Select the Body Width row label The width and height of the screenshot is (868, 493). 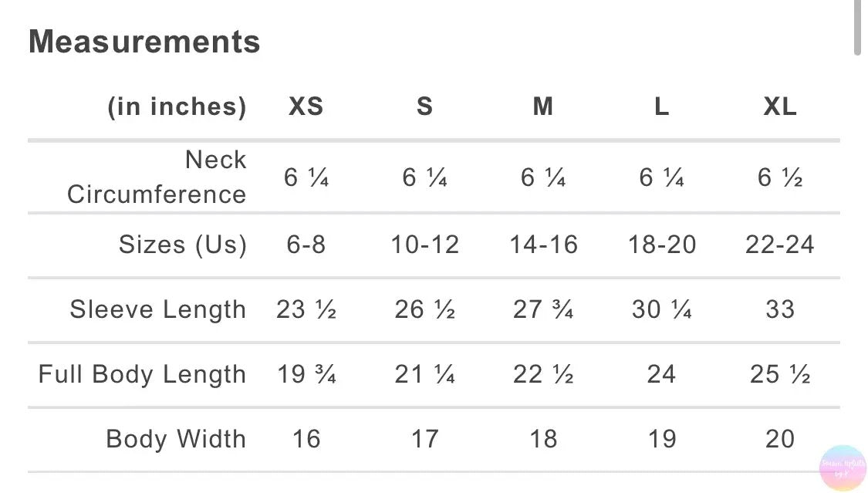pyautogui.click(x=176, y=439)
